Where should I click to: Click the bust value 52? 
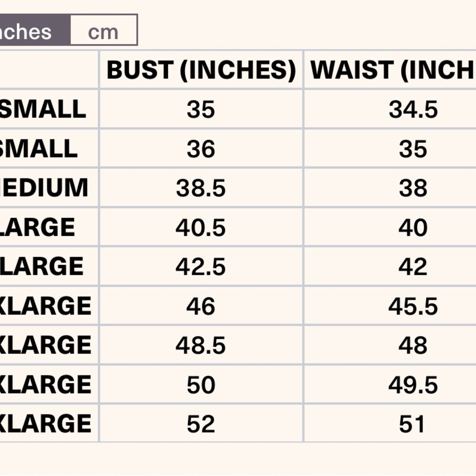[201, 424]
